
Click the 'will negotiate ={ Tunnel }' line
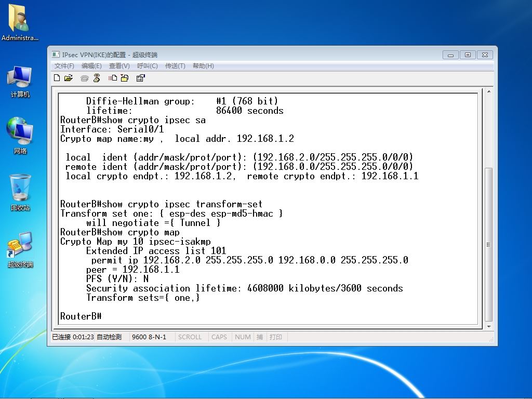153,223
